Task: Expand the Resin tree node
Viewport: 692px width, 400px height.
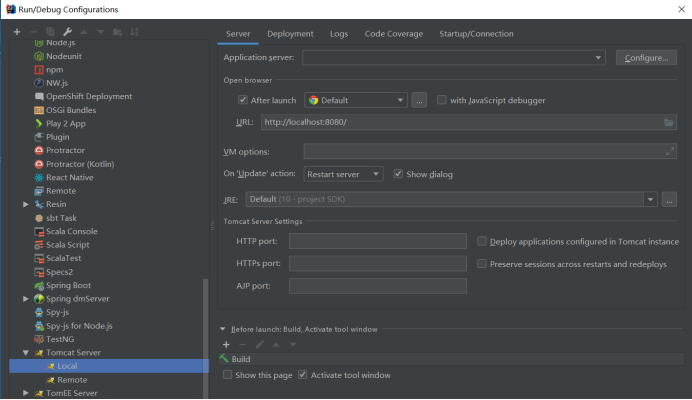Action: (x=26, y=204)
